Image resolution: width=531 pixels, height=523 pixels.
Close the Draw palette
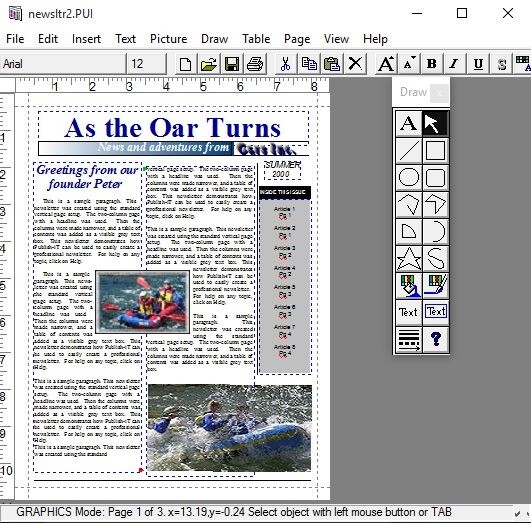[x=439, y=92]
